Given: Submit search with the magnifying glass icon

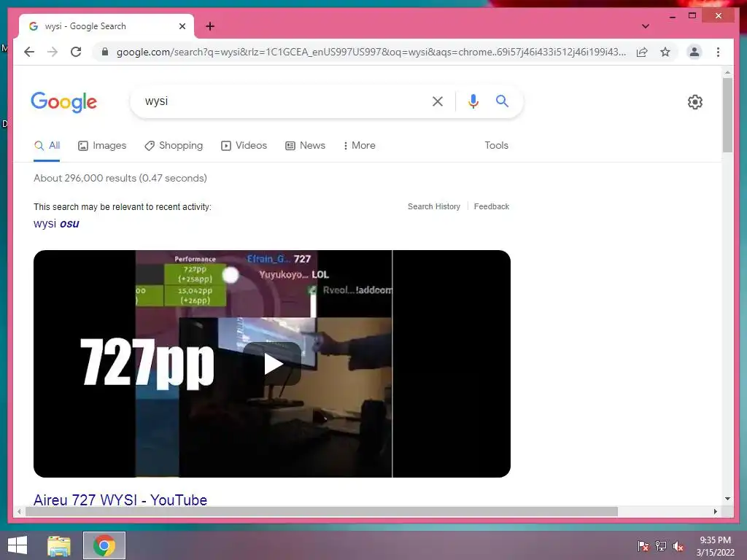Looking at the screenshot, I should click(502, 101).
